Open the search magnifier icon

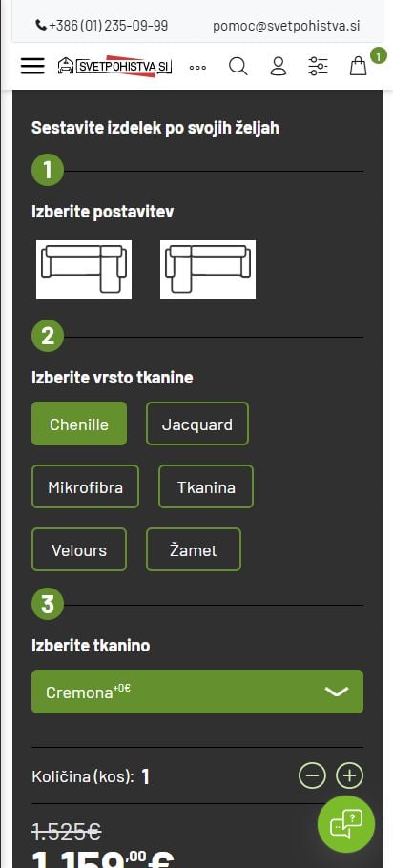pos(238,67)
